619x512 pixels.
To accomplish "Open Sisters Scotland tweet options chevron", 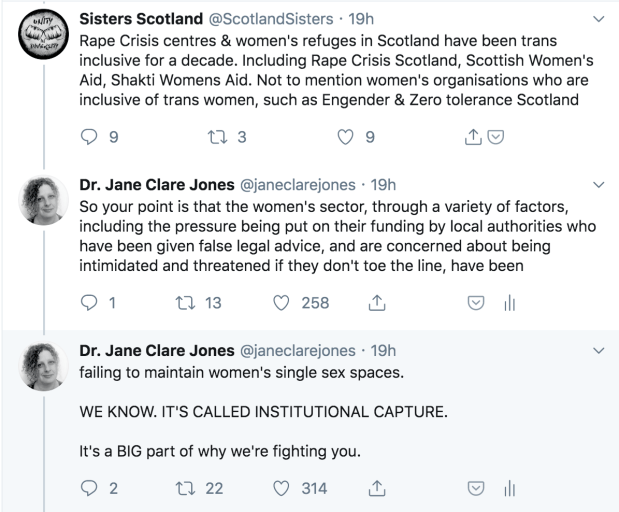I will [599, 18].
